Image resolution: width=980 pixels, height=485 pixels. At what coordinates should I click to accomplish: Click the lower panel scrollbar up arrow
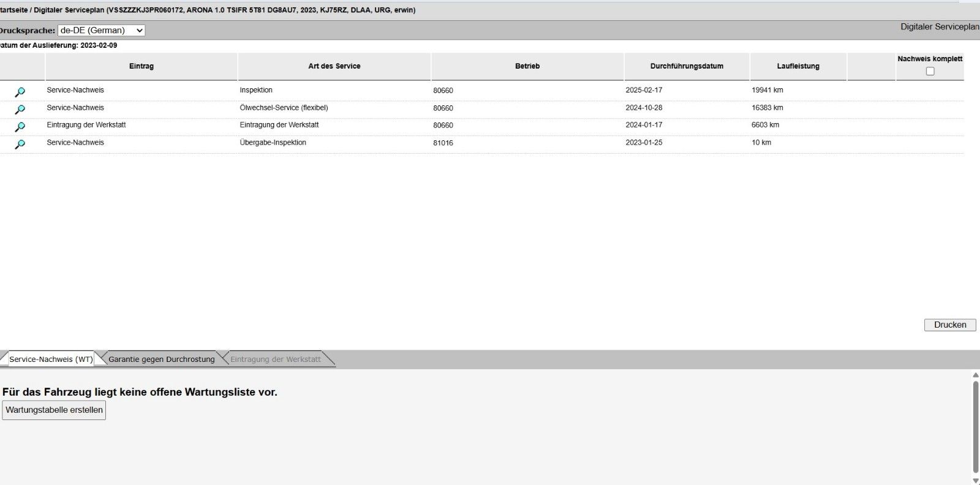click(975, 375)
